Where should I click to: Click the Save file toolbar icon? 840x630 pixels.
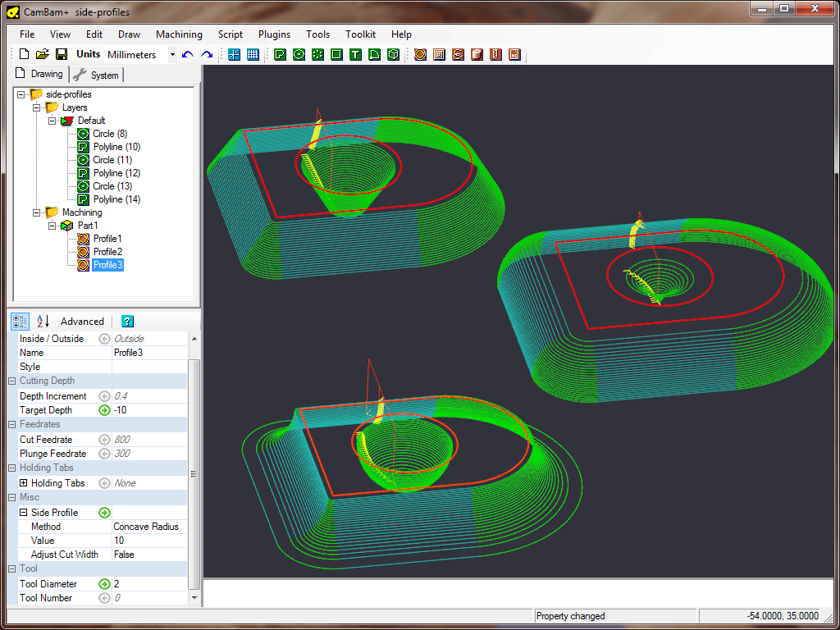click(x=61, y=54)
